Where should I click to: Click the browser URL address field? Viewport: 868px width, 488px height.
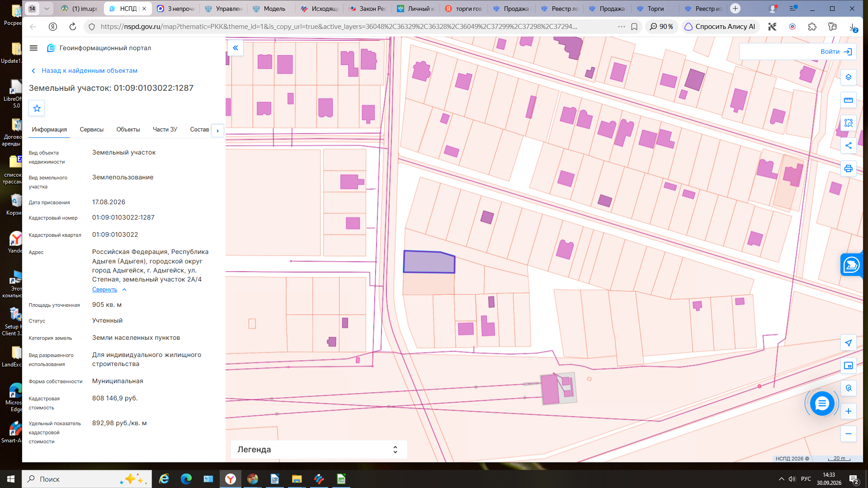click(339, 27)
